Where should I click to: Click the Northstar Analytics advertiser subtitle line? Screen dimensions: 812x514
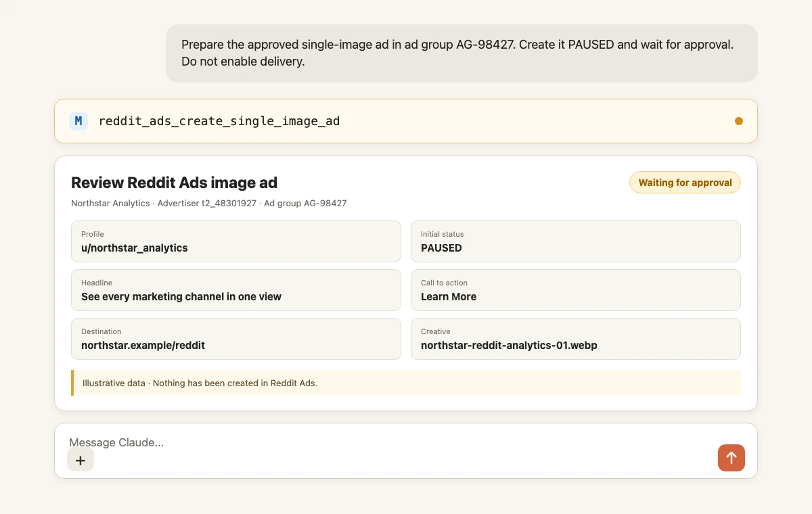[x=209, y=203]
